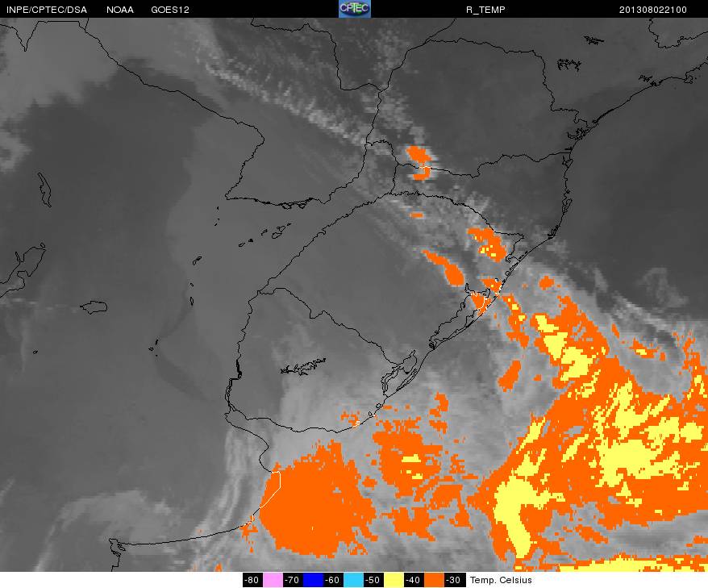Click the GOES12 satellite label
The image size is (708, 588).
[170, 10]
